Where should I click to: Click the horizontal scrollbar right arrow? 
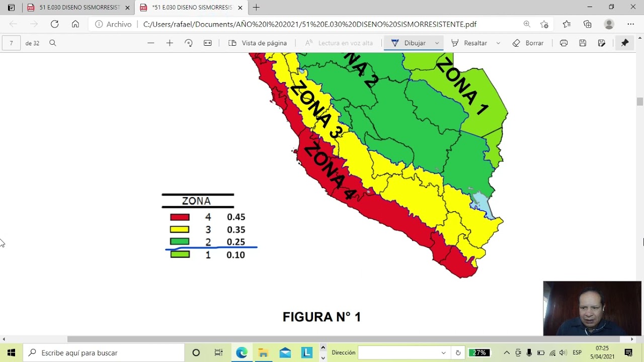[x=632, y=339]
